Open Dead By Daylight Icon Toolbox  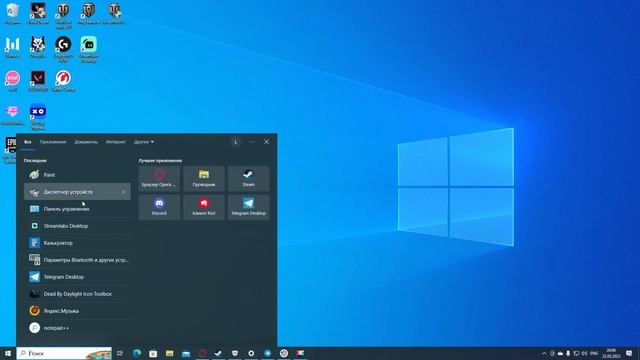coord(77,294)
